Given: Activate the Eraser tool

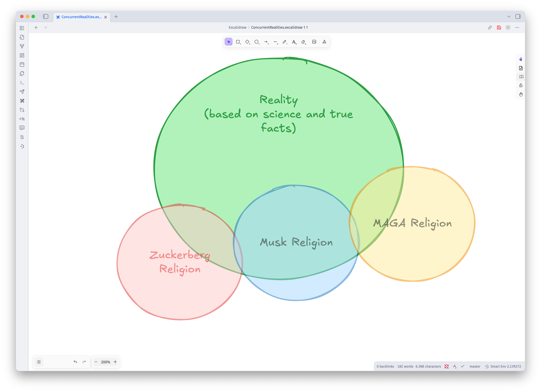Looking at the screenshot, I should click(x=303, y=42).
